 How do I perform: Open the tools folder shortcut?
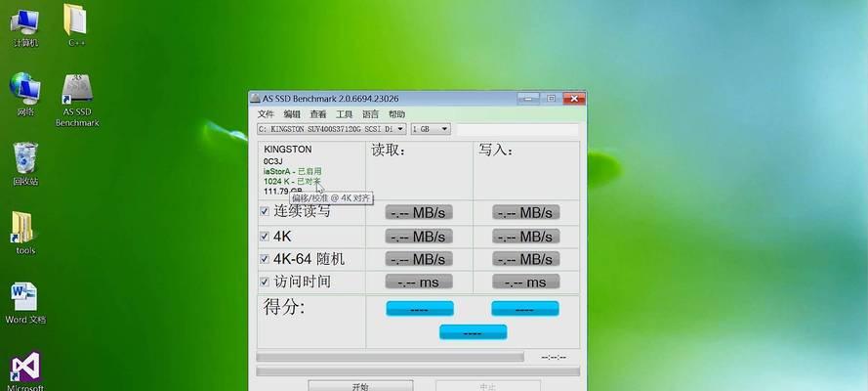pyautogui.click(x=25, y=233)
